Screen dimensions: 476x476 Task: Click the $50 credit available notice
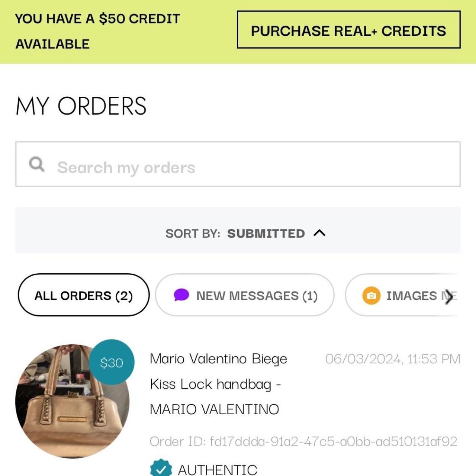click(x=97, y=31)
